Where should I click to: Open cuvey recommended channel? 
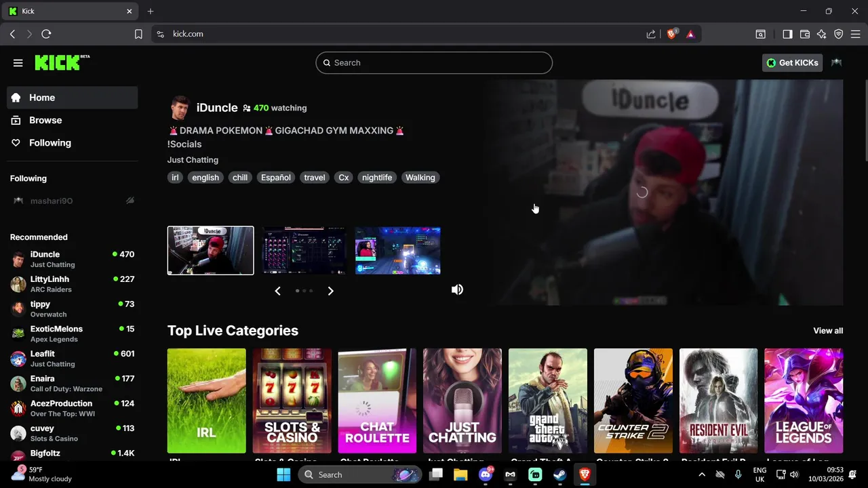[x=72, y=433]
